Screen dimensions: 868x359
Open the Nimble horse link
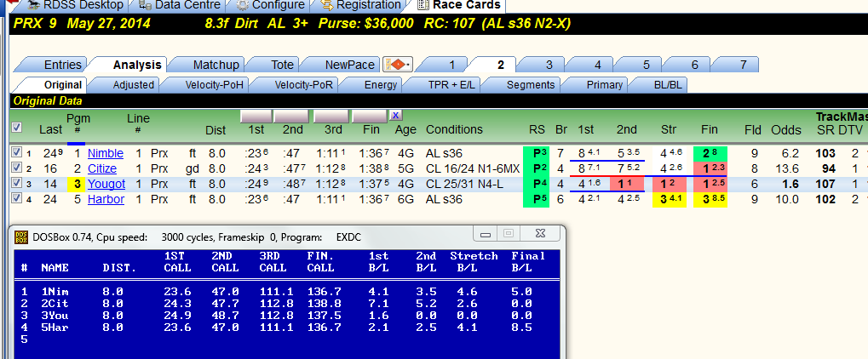[105, 153]
